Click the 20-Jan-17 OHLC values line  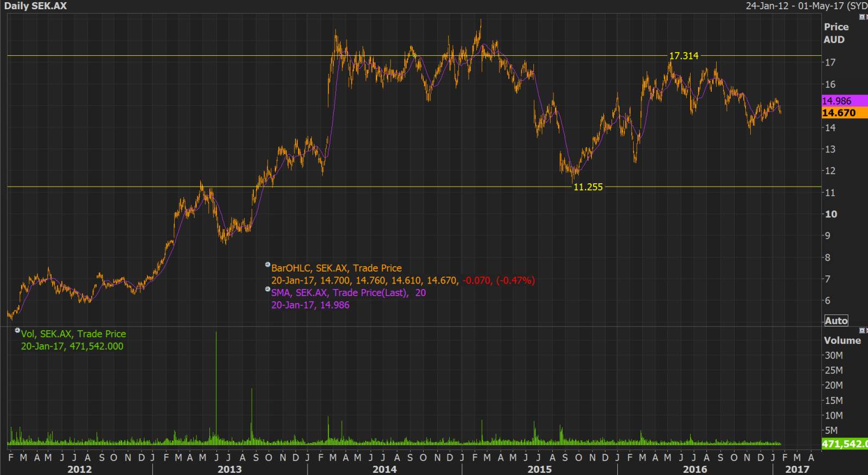(403, 280)
